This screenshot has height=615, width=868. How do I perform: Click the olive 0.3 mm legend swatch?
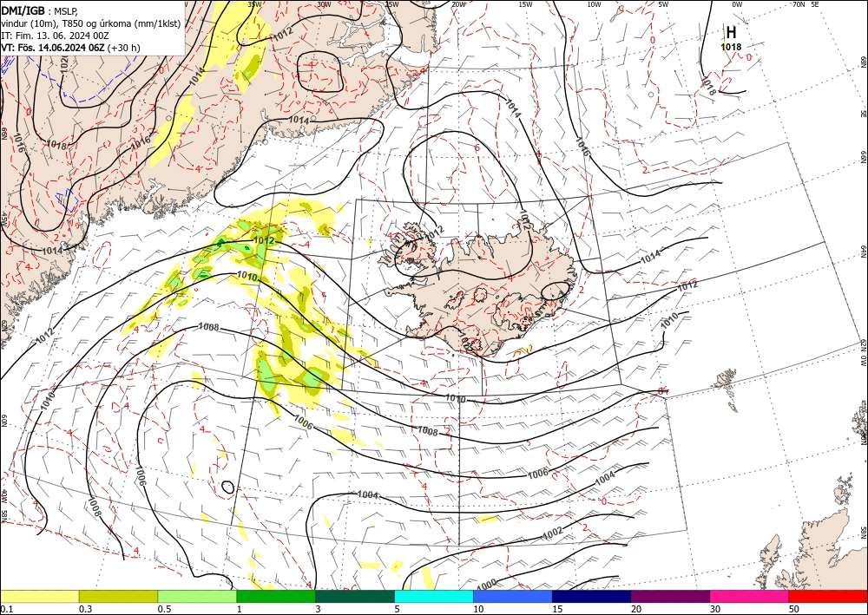pyautogui.click(x=118, y=596)
